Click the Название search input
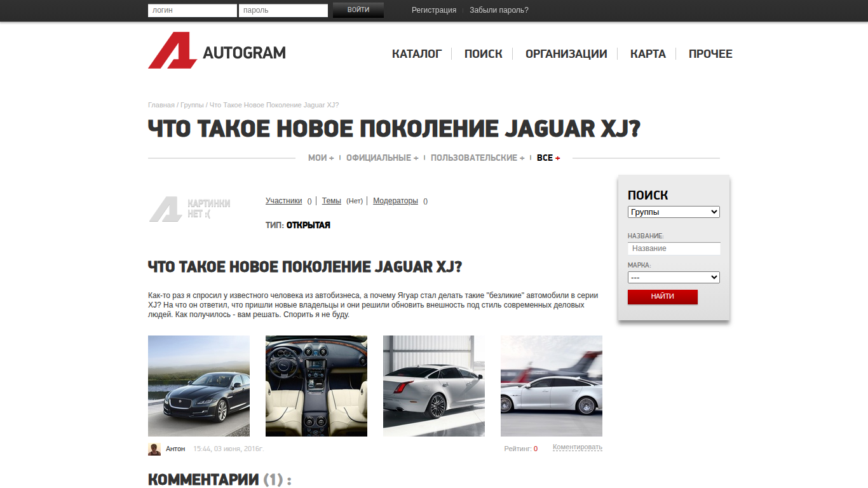The image size is (868, 488). click(674, 248)
